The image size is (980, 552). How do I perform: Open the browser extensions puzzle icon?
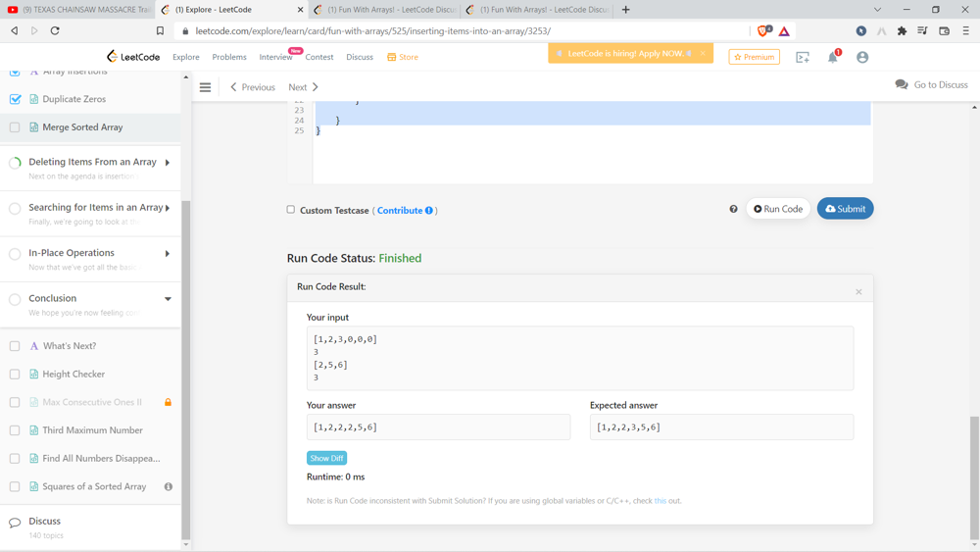pos(902,30)
